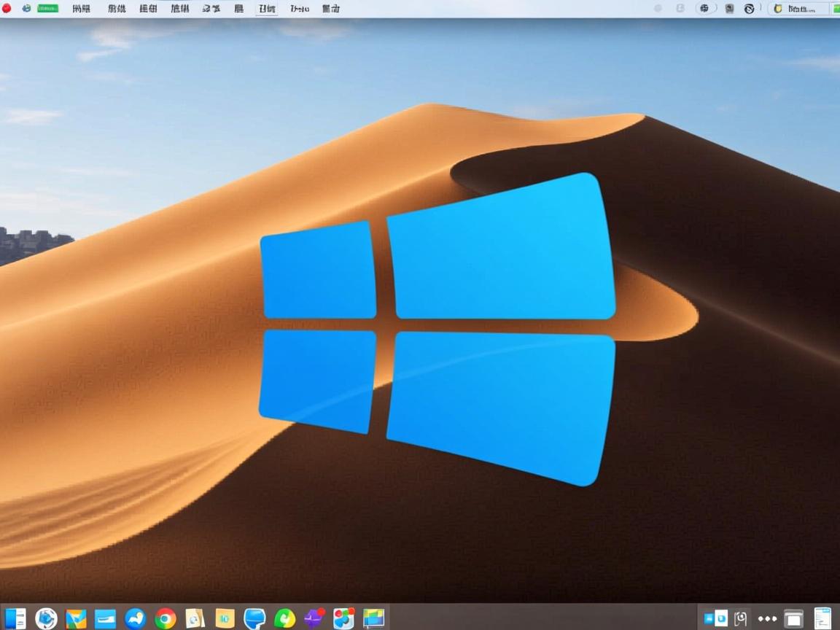Click the sync status icon in the menu bar
The height and width of the screenshot is (630, 840).
click(705, 8)
